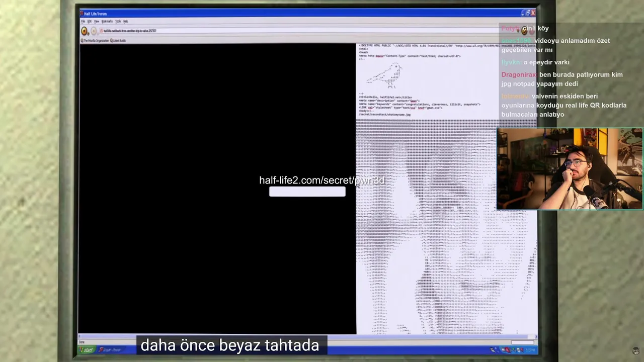
Task: Click the Dragonirax chat username
Action: 519,75
